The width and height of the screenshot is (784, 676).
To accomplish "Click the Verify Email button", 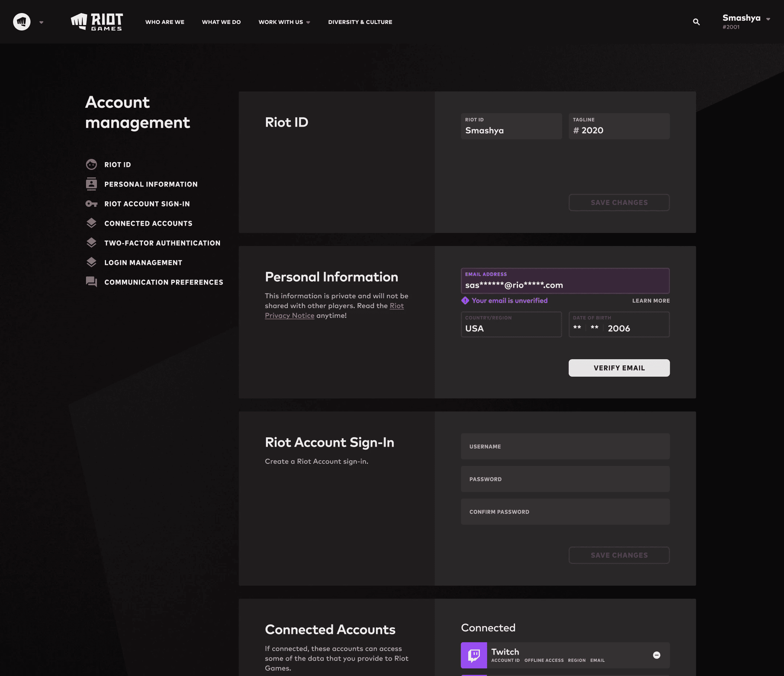I will (619, 368).
